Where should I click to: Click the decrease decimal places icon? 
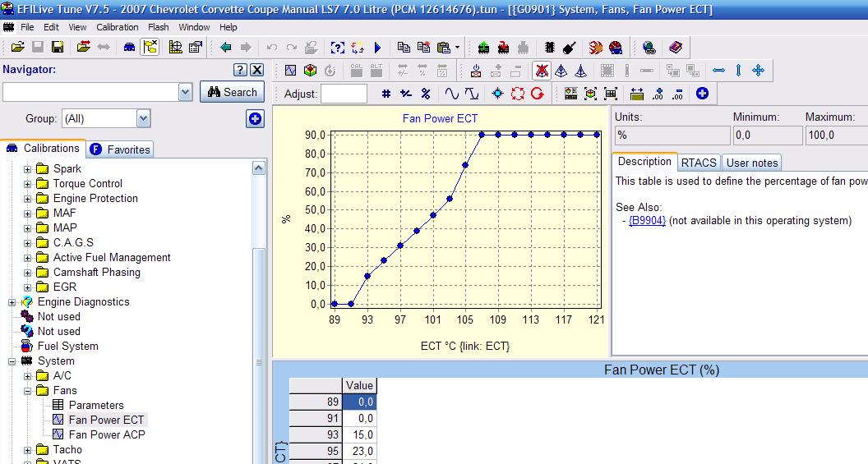tap(677, 94)
